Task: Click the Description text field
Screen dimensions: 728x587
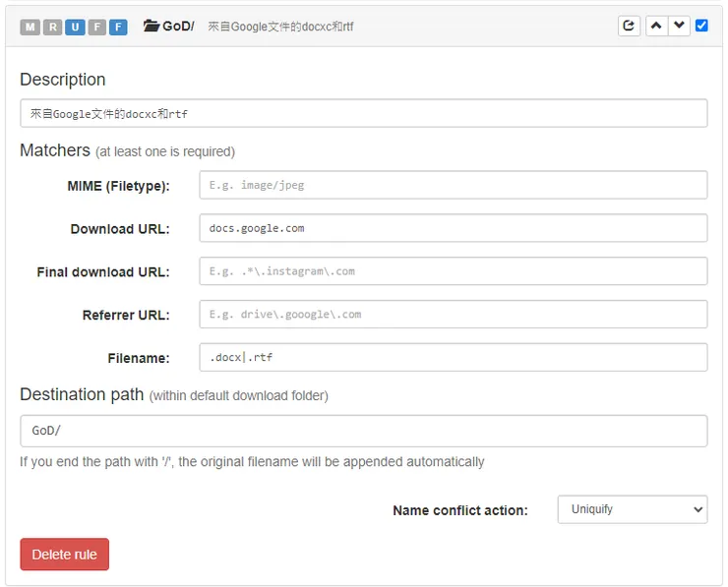Action: point(363,113)
